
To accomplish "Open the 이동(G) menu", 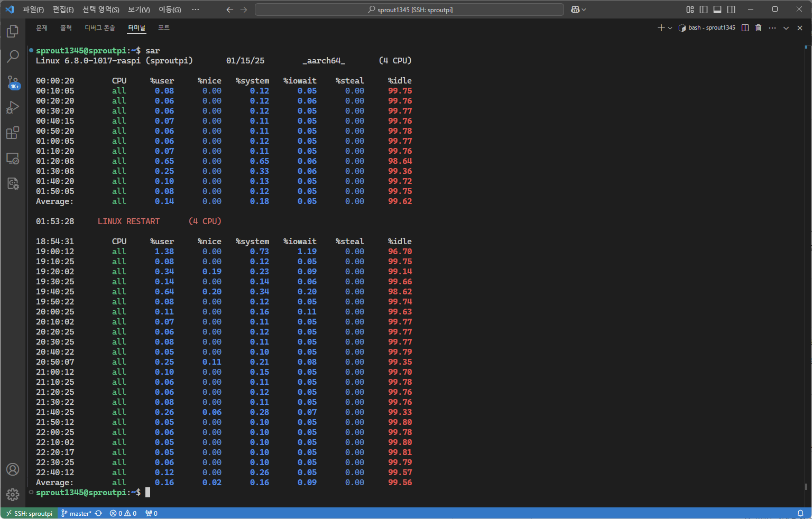I will tap(170, 10).
